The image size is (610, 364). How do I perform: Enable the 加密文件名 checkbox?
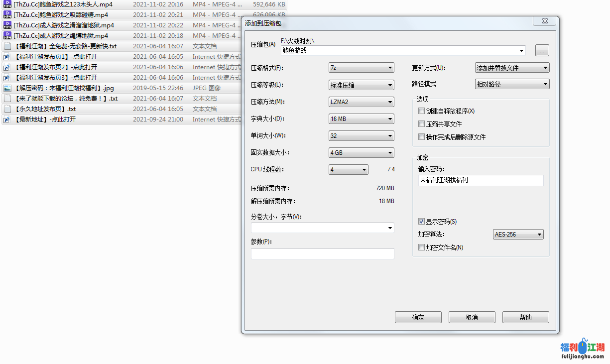(x=422, y=247)
